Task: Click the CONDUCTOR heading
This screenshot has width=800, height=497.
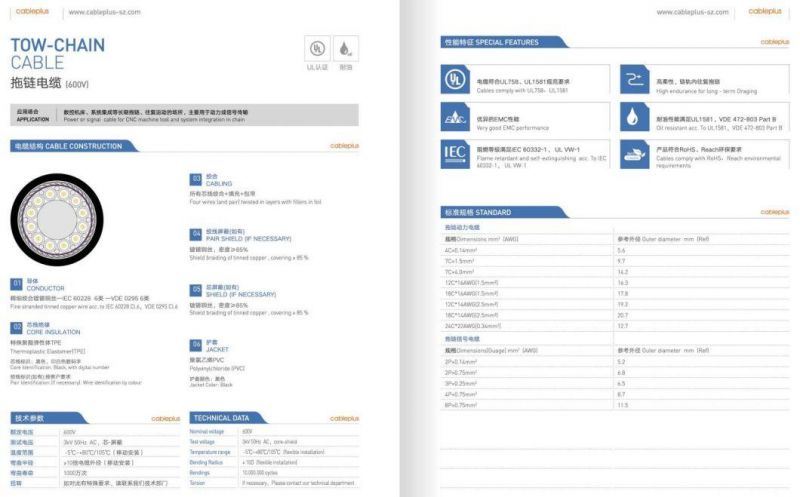Action: tap(45, 288)
